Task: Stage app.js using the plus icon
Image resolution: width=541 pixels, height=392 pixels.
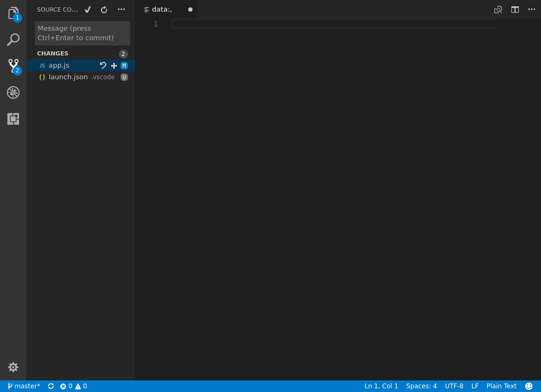Action: click(x=114, y=65)
